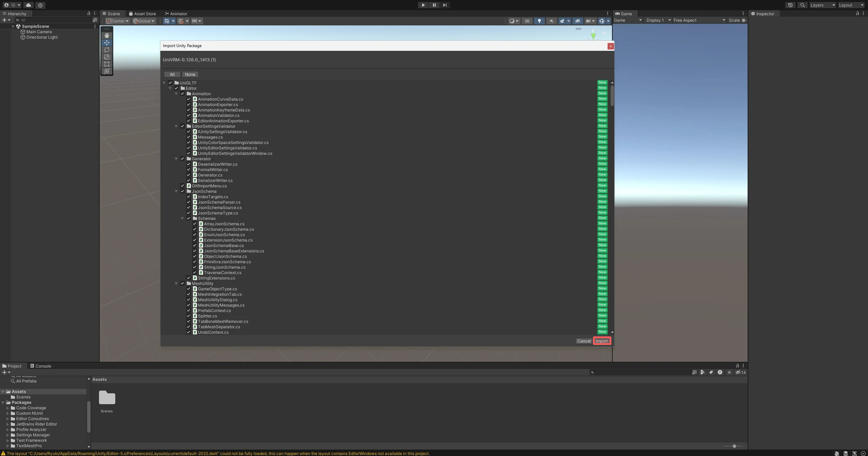This screenshot has height=456, width=868.
Task: Switch to the Console tab
Action: (x=41, y=366)
